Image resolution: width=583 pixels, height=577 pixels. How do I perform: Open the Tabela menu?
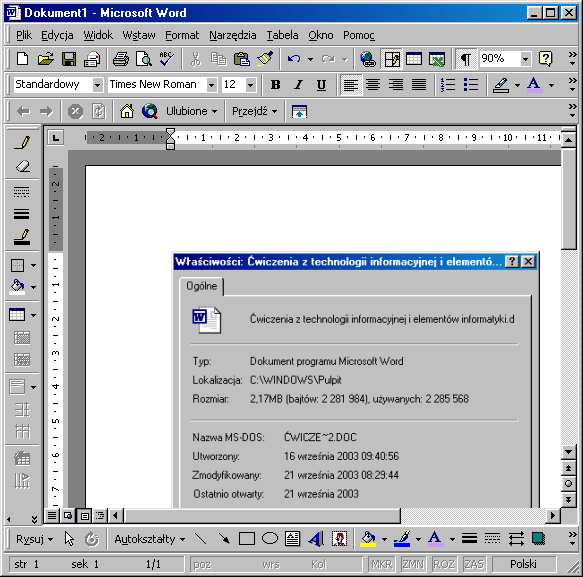282,35
